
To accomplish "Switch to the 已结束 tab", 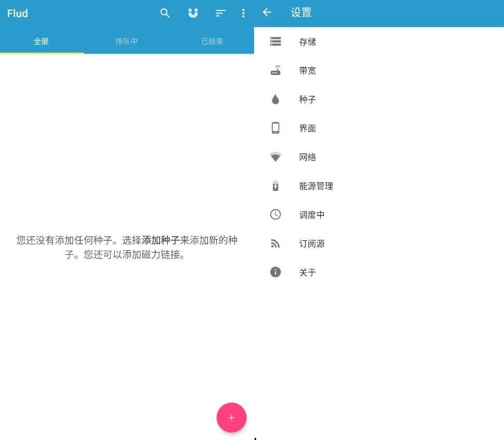I will tap(212, 41).
